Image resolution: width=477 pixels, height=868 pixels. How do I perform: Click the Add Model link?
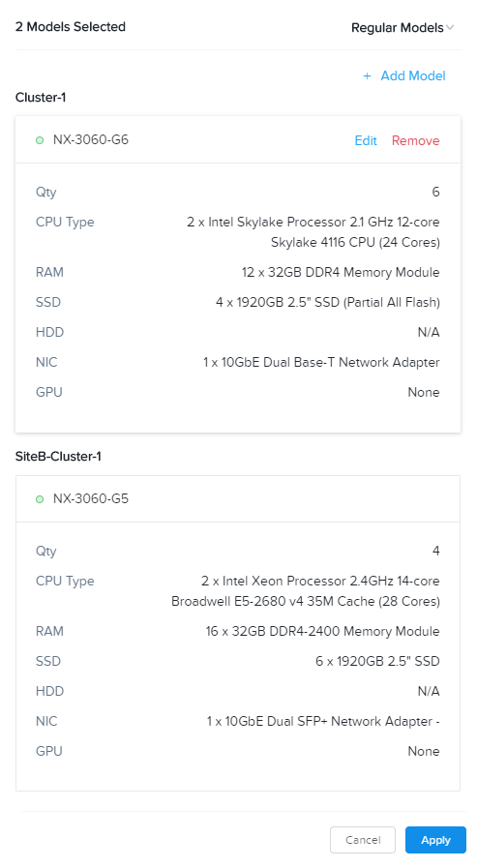413,75
